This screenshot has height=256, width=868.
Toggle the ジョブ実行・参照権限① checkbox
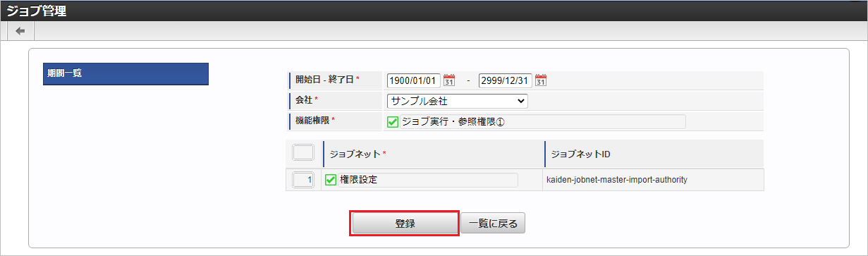tap(393, 122)
